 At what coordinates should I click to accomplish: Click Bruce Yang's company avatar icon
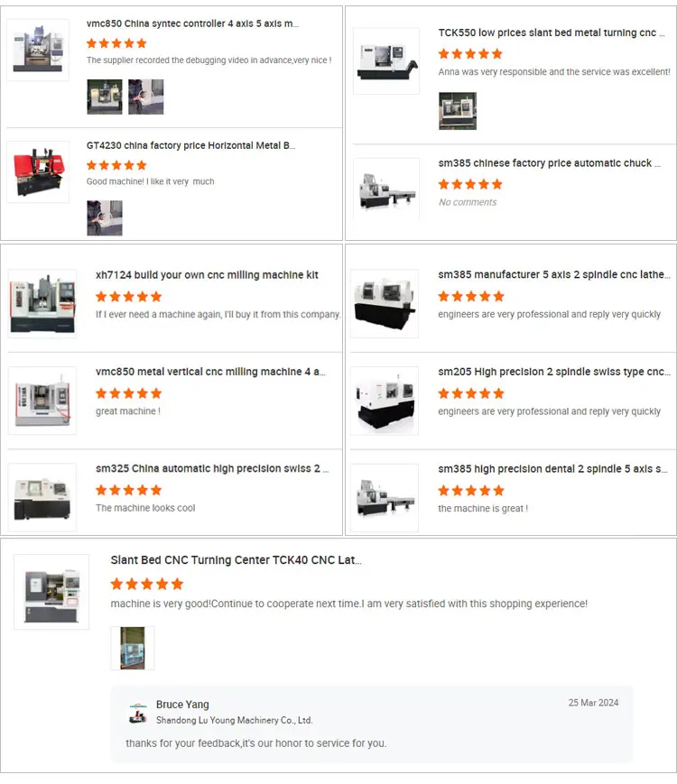[137, 713]
